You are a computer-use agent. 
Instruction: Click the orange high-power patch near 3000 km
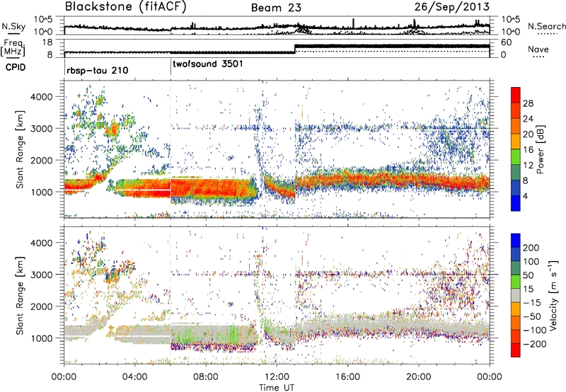[x=112, y=129]
